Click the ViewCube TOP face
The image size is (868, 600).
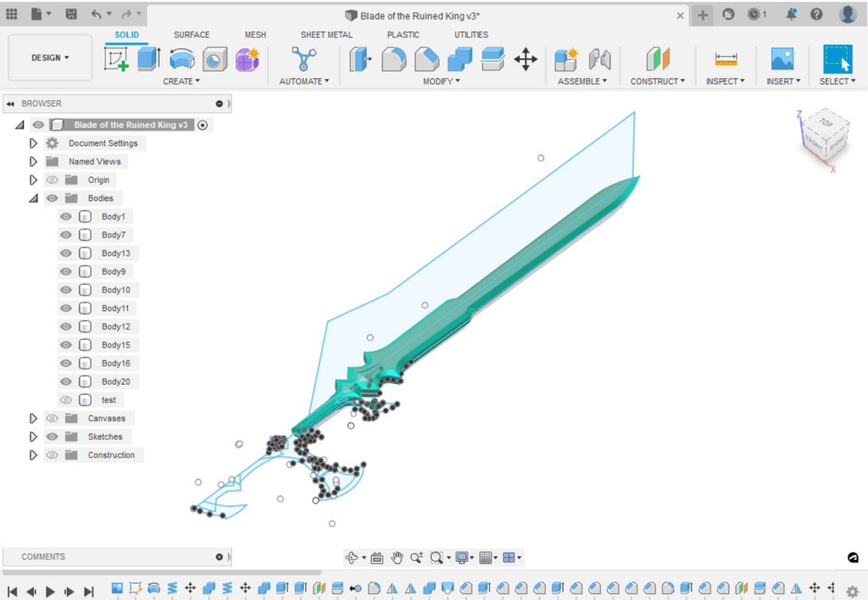pos(825,124)
